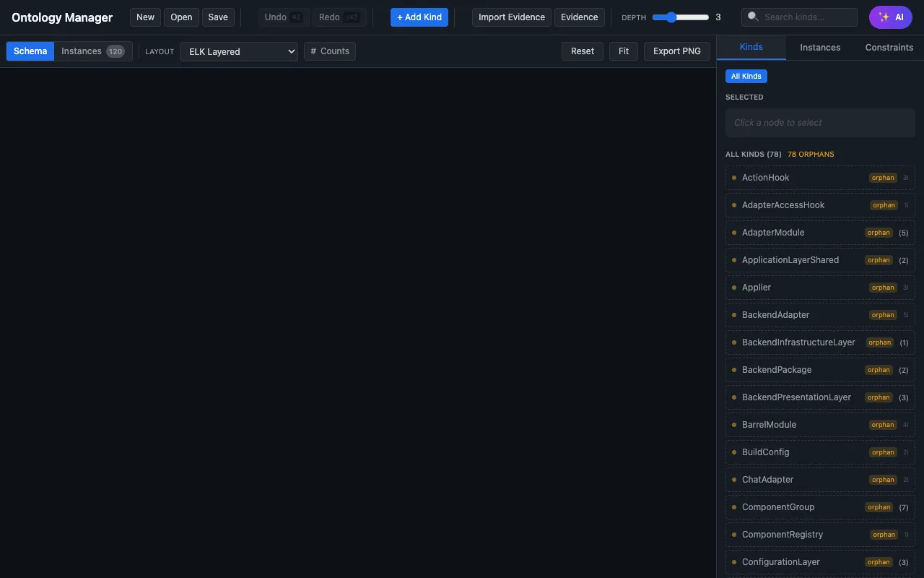This screenshot has height=578, width=924.
Task: Click Import Evidence button
Action: pos(511,17)
